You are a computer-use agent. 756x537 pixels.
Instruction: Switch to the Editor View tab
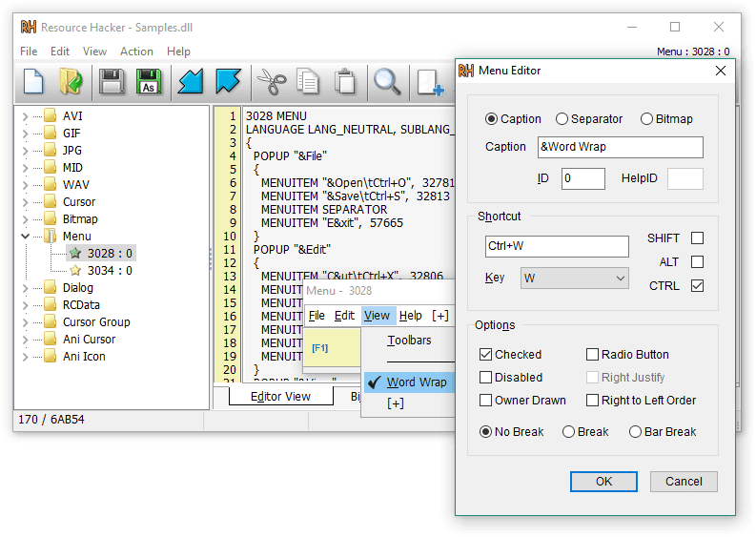point(280,397)
